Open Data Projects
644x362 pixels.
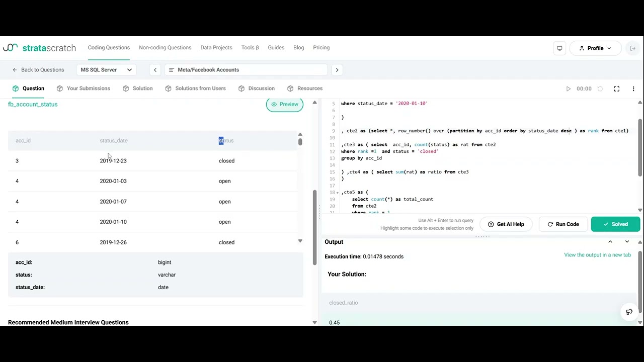coord(216,48)
